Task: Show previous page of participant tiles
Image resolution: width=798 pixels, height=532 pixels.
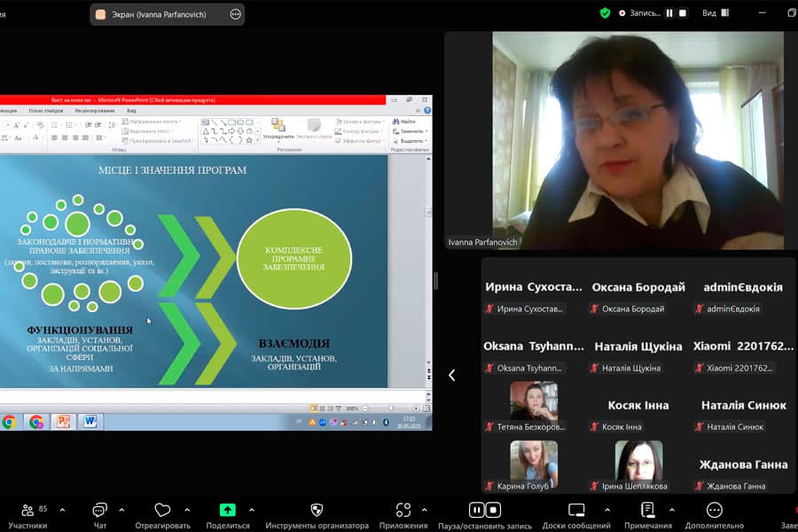Action: [x=451, y=375]
